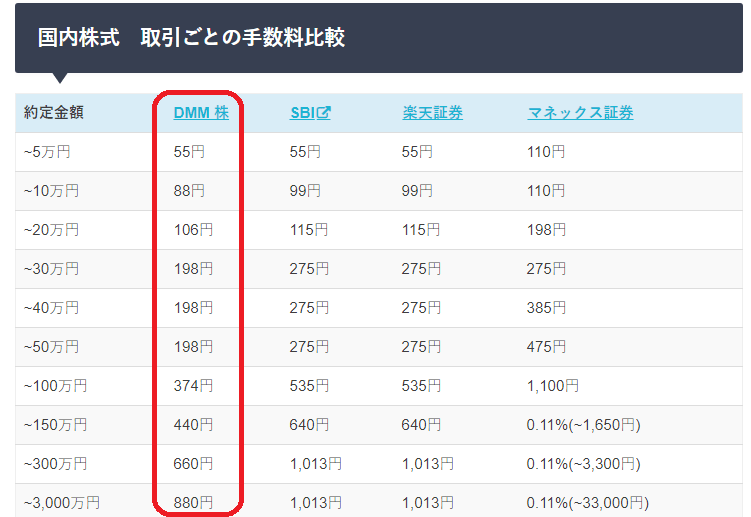Screen dimensions: 751x517
Task: Click the 0.11%(~33,000円) cell
Action: [x=588, y=503]
